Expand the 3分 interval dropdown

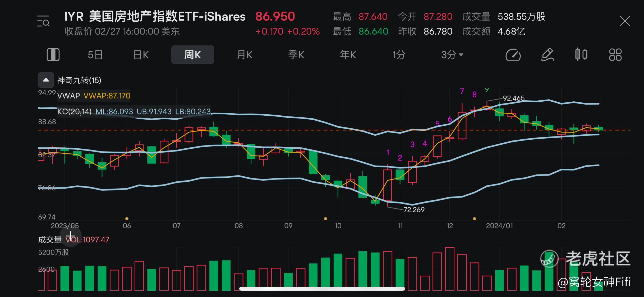tap(452, 55)
